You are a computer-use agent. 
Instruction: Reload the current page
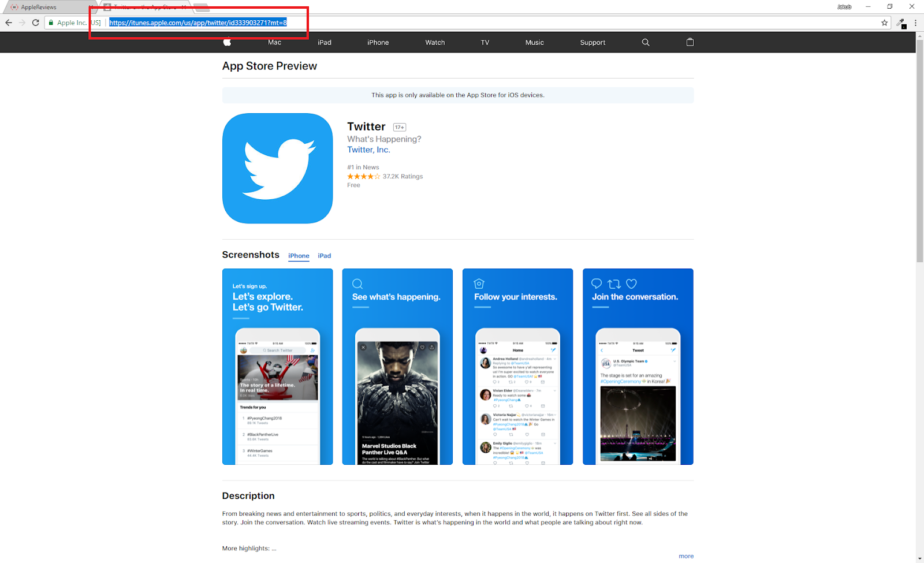click(36, 23)
